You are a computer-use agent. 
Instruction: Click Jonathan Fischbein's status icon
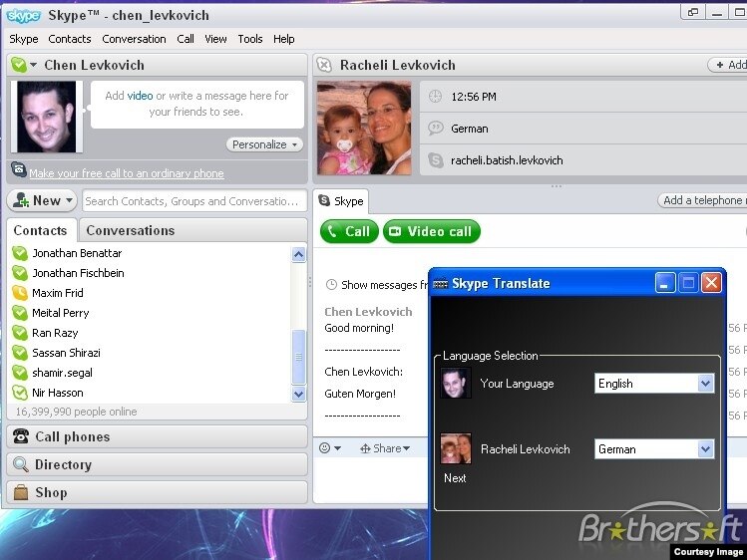pos(20,273)
